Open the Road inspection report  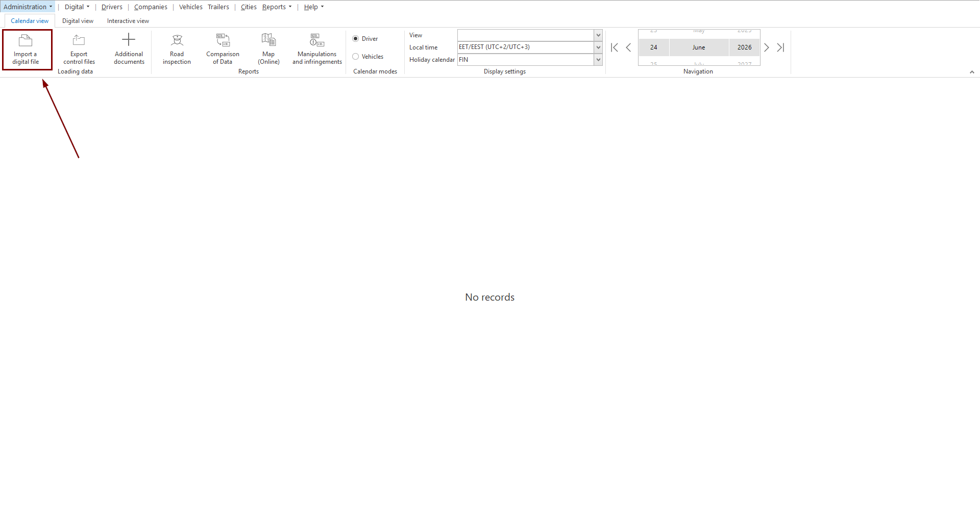[x=177, y=50]
